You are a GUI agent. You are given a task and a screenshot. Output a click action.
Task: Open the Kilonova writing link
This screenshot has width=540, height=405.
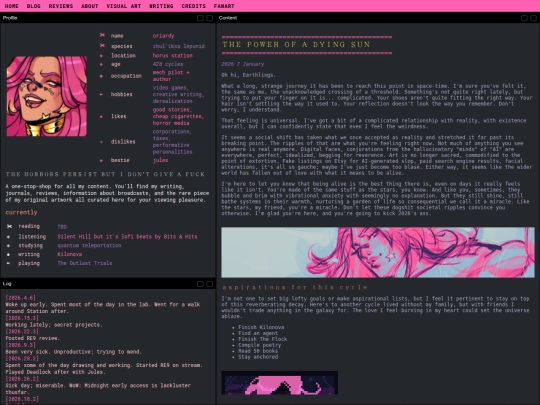tap(70, 255)
